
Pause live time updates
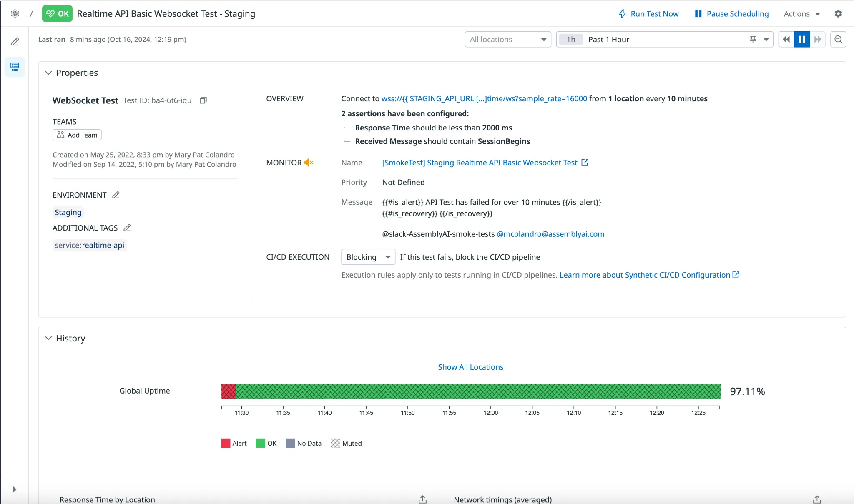click(802, 40)
